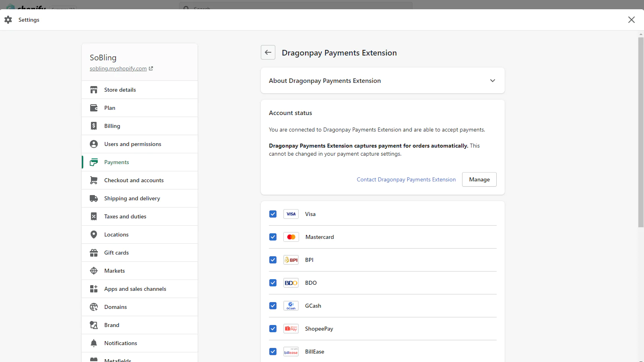Click the vertical page scrollbar
The width and height of the screenshot is (644, 362).
pyautogui.click(x=641, y=133)
